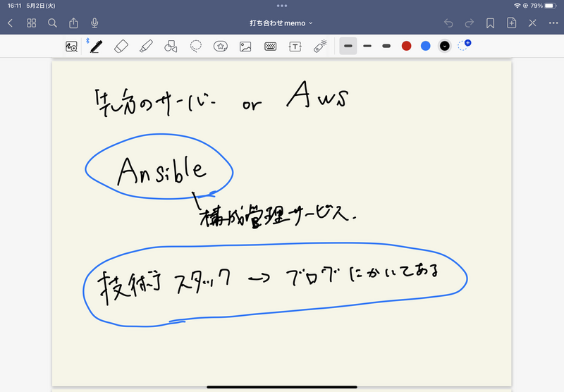Bookmark this page

coord(490,23)
